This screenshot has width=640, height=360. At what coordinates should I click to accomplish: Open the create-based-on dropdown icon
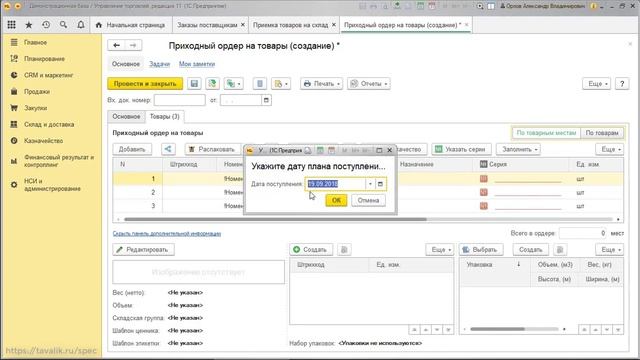pos(234,84)
